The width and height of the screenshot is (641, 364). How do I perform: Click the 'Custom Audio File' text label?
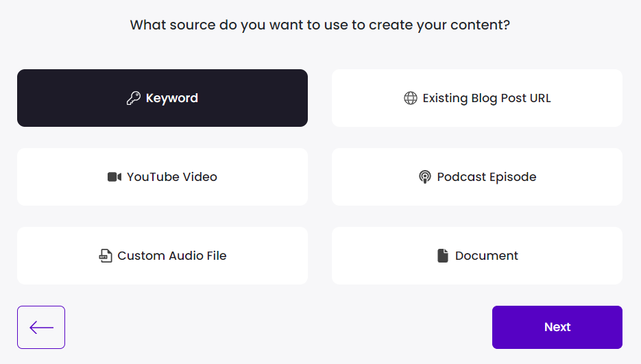point(172,256)
